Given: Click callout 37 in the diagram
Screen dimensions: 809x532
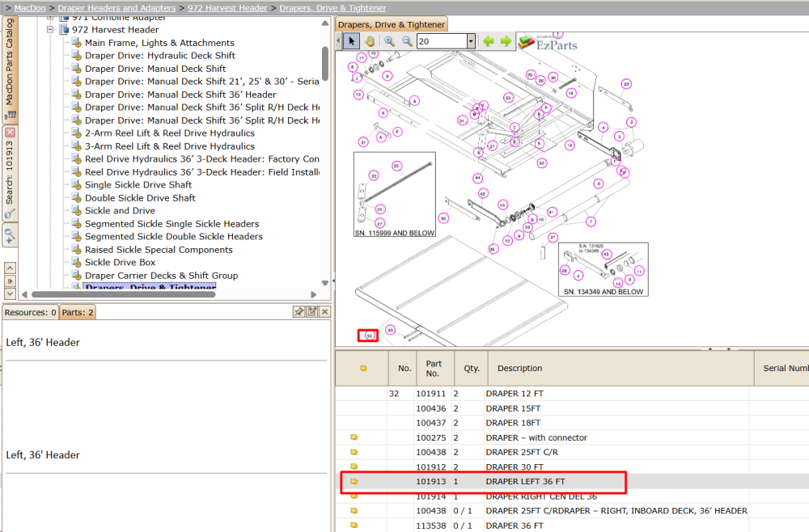Looking at the screenshot, I should click(x=553, y=238).
